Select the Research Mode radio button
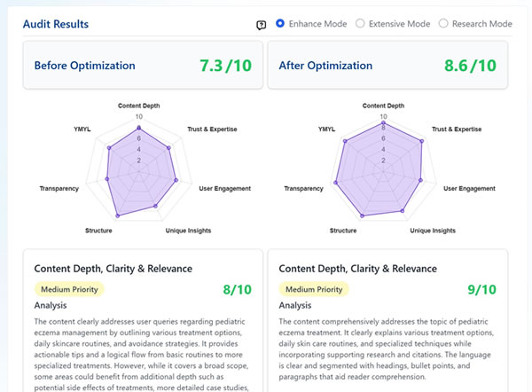Screen dimensions: 532x392 (x=443, y=23)
